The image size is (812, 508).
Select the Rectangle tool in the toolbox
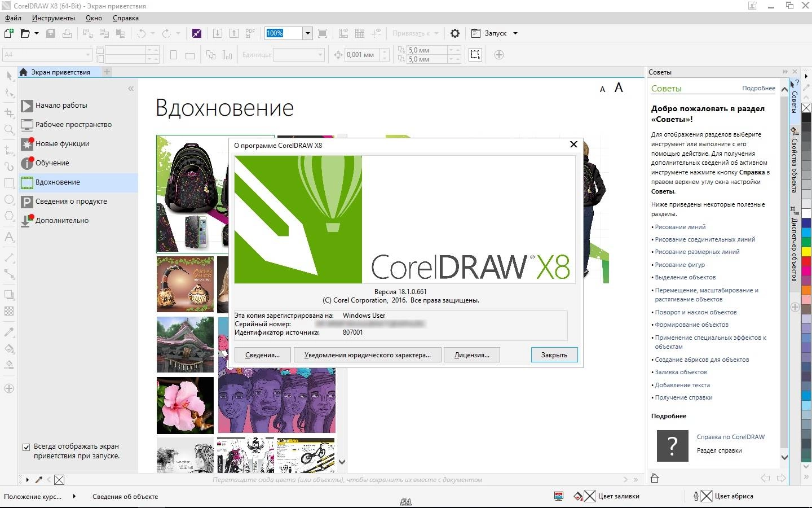pyautogui.click(x=9, y=183)
